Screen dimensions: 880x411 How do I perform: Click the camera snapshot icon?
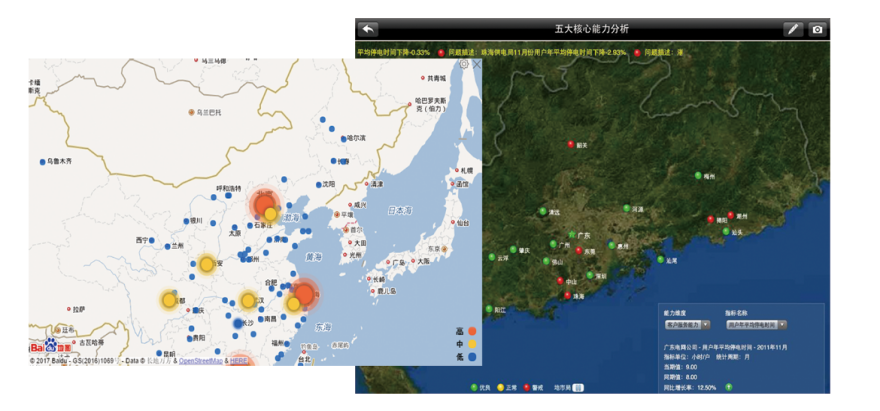point(818,29)
